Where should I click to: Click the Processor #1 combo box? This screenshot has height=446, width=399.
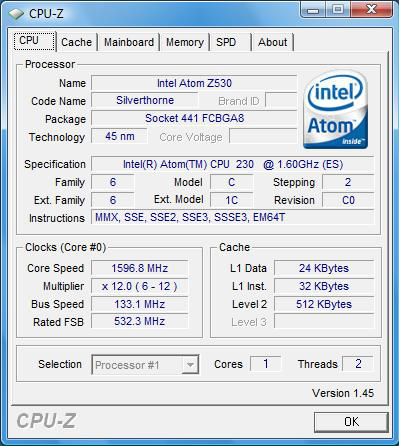[x=145, y=365]
